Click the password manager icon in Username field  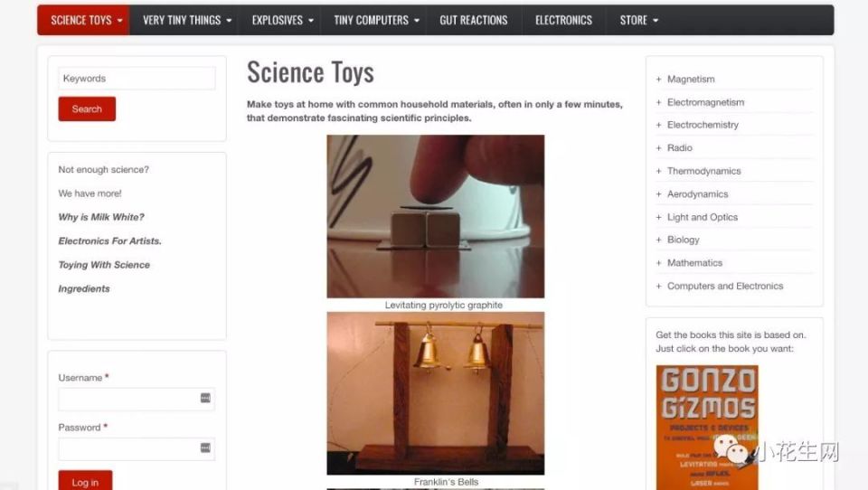point(205,398)
